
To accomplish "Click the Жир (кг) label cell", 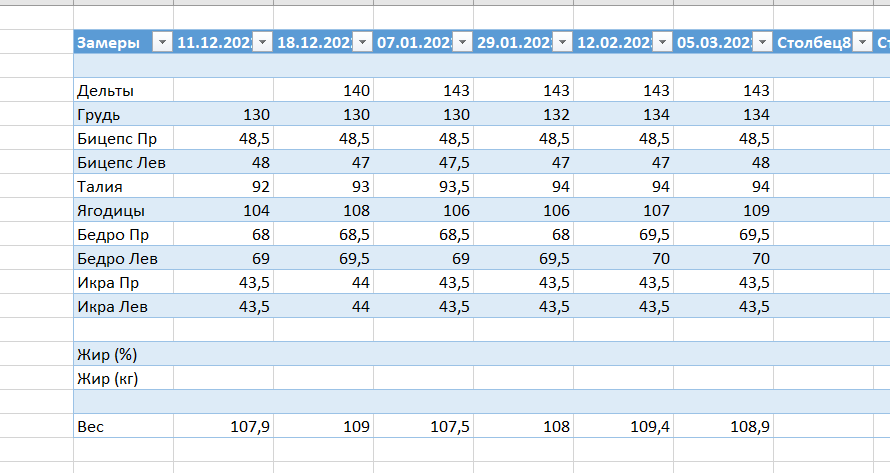I will click(123, 379).
